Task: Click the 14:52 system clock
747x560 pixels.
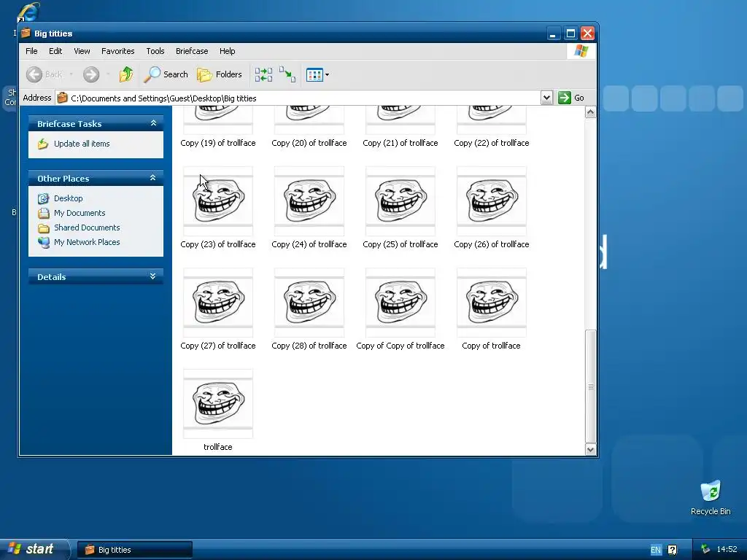Action: coord(727,550)
